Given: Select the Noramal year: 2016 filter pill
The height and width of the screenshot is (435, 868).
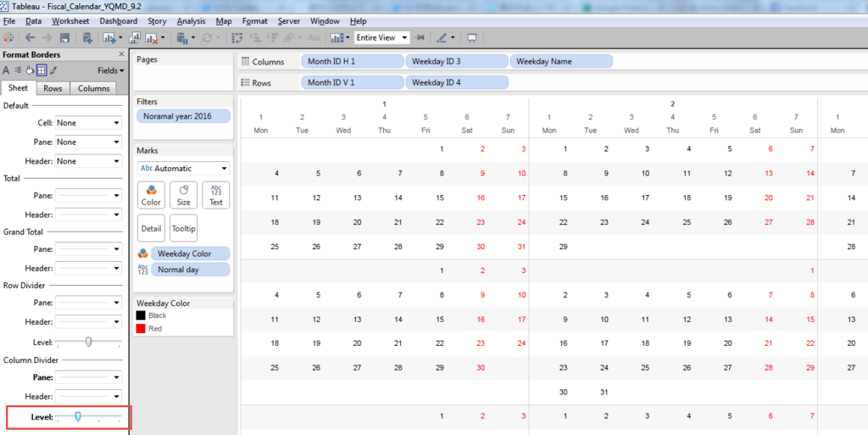Looking at the screenshot, I should pos(183,116).
